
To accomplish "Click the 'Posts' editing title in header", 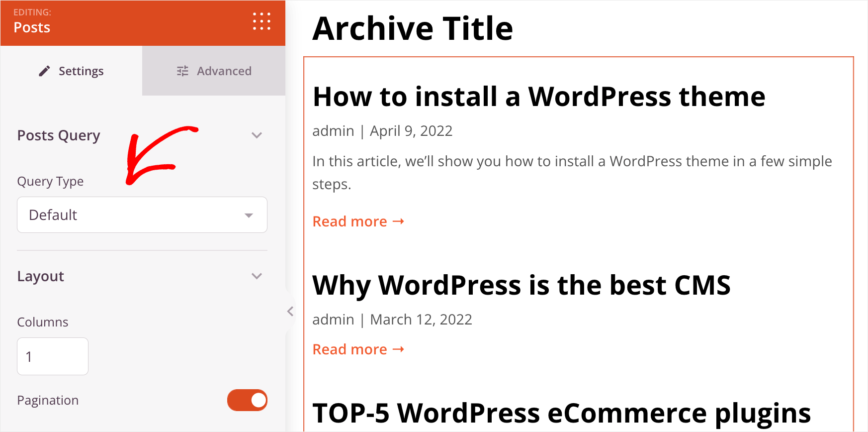I will pyautogui.click(x=32, y=27).
